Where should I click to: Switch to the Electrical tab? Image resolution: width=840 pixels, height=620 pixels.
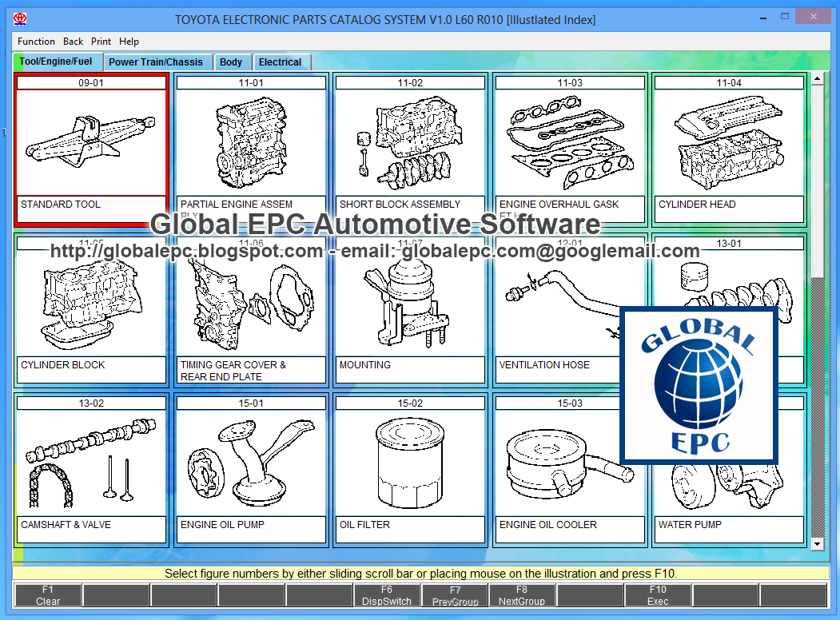click(281, 62)
